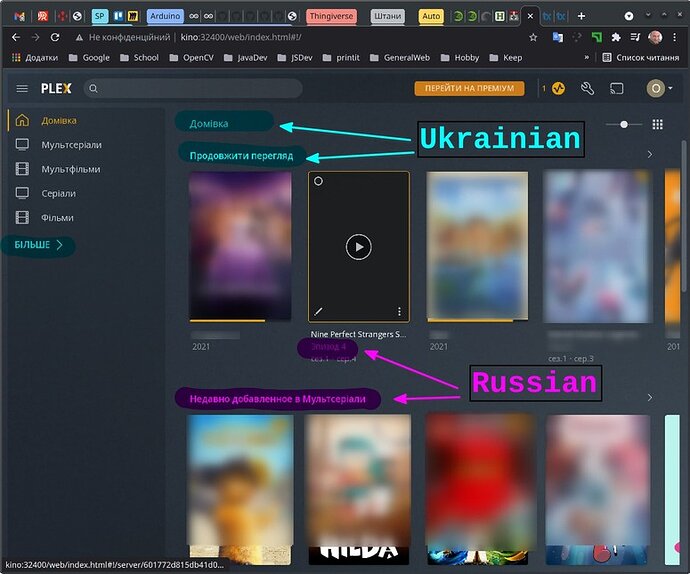The width and height of the screenshot is (690, 574).
Task: Select Домівка in the sidebar
Action: point(59,121)
